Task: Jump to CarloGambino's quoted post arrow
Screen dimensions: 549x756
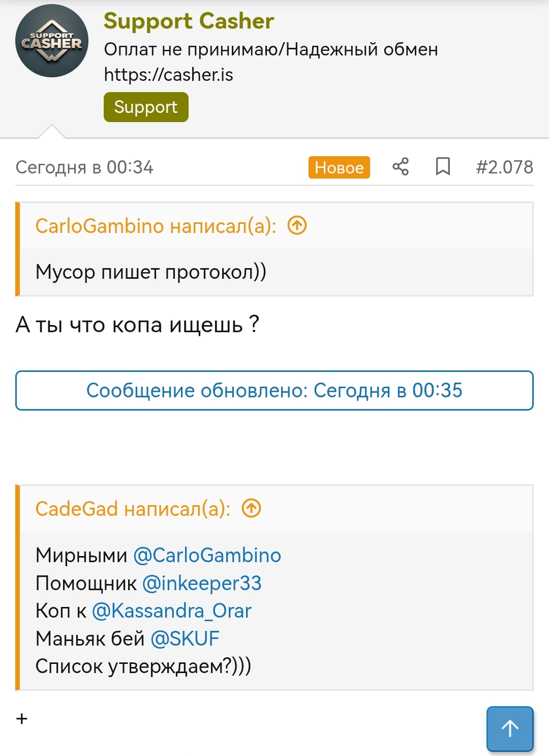Action: [x=297, y=225]
